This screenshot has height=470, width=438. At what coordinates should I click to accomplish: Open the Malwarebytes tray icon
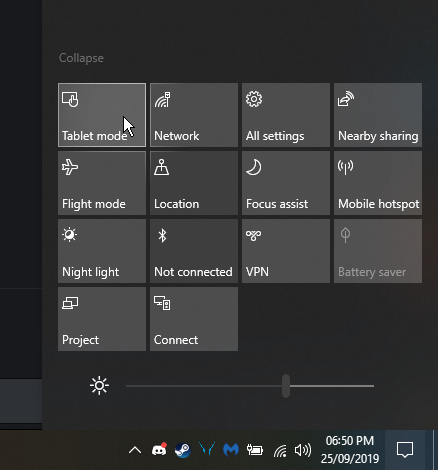point(231,450)
